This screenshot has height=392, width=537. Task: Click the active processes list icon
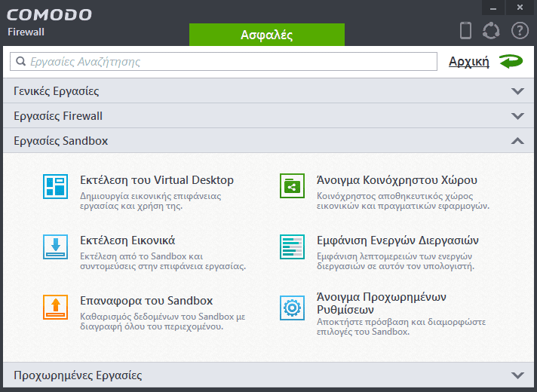click(x=292, y=247)
